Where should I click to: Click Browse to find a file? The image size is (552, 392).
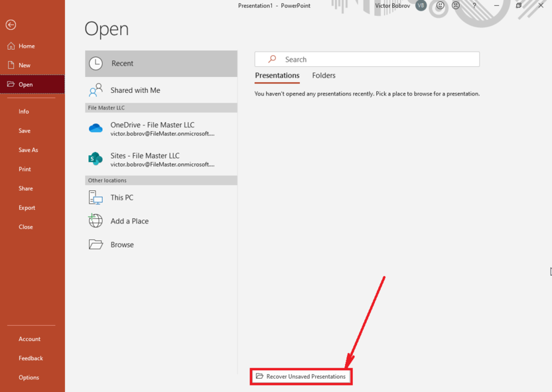click(x=161, y=245)
